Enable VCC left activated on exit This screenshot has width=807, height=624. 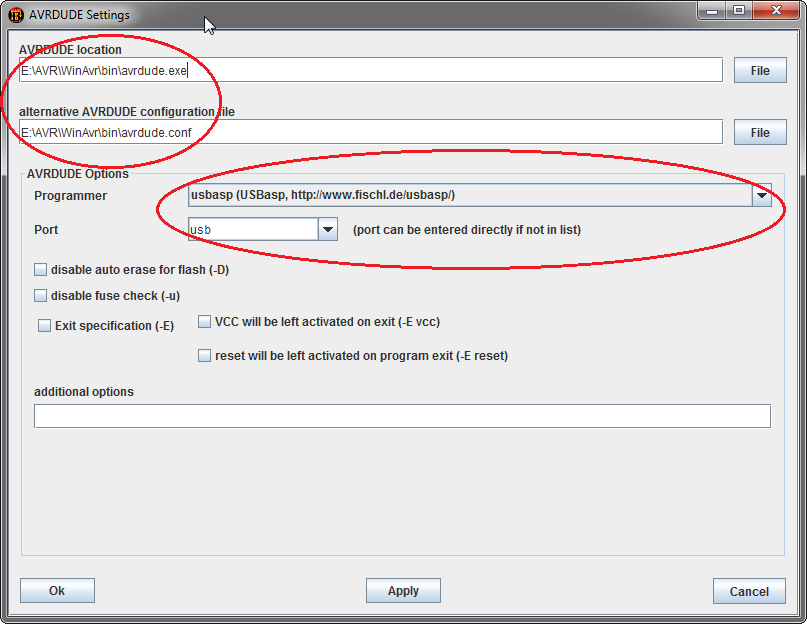pyautogui.click(x=204, y=322)
